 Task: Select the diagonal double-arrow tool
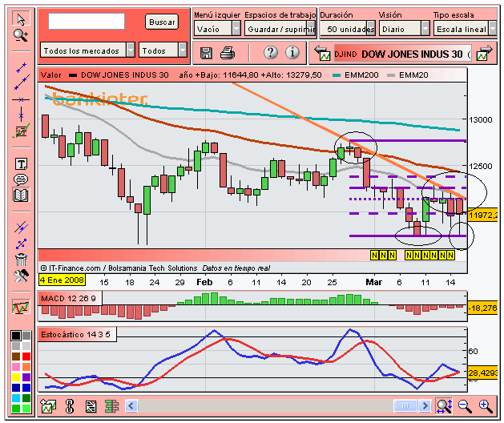pos(21,244)
